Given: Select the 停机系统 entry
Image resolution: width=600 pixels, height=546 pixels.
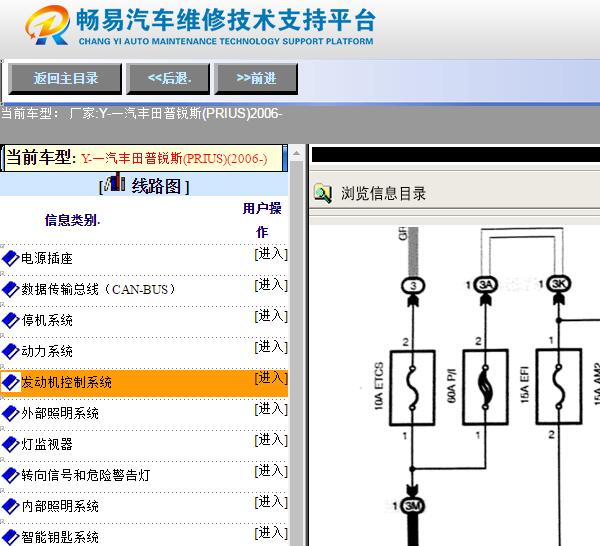Looking at the screenshot, I should coord(47,321).
